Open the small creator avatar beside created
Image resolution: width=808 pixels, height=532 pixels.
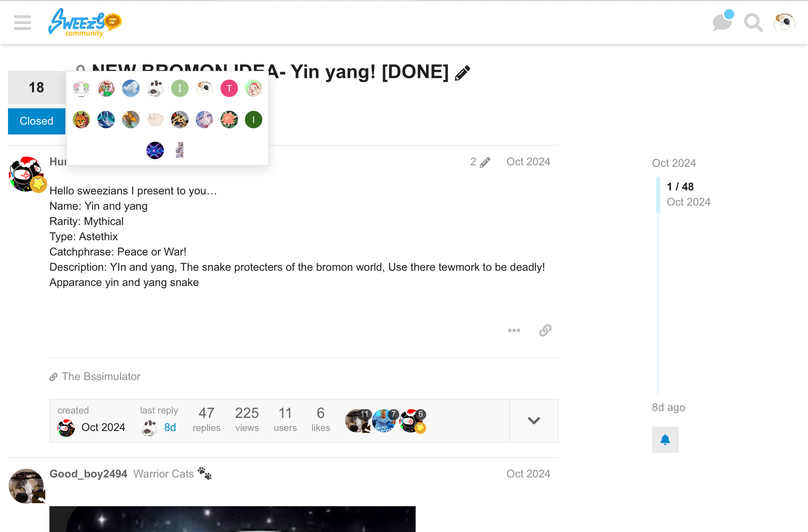66,428
